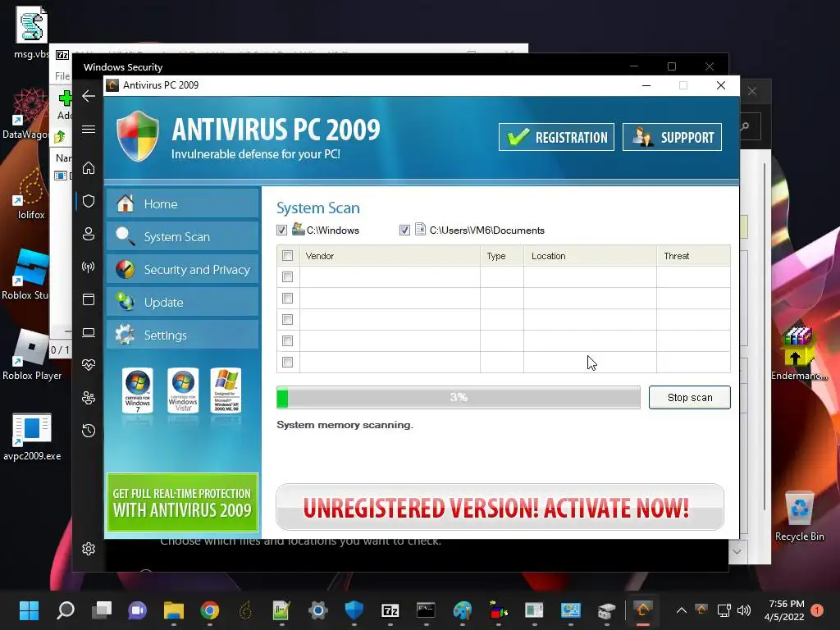Tick the third row checkbox in results table
Image resolution: width=840 pixels, height=630 pixels.
(x=288, y=319)
